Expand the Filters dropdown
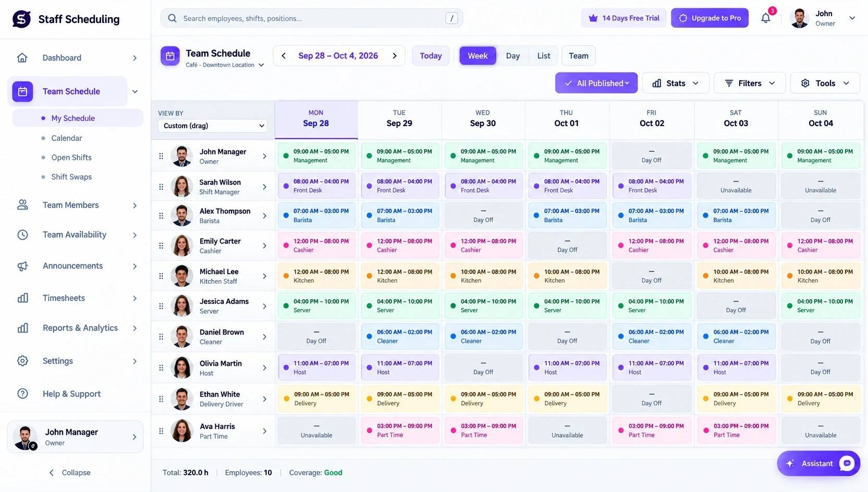 point(750,83)
